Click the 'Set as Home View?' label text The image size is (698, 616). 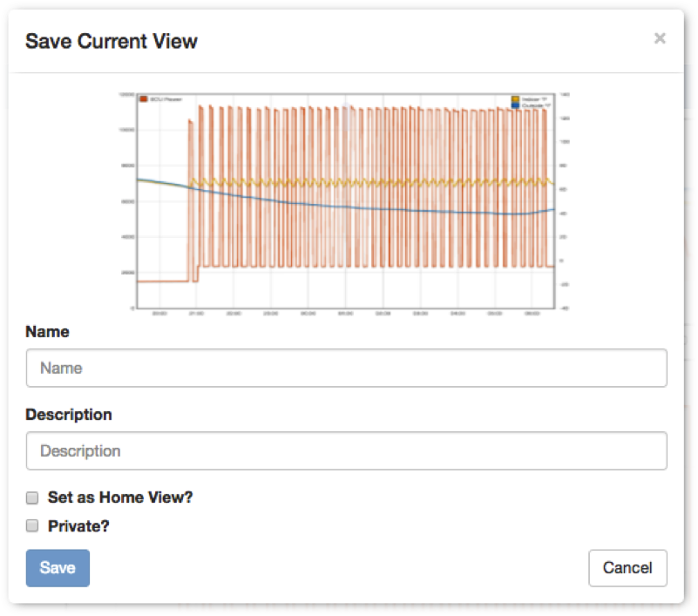pos(120,498)
